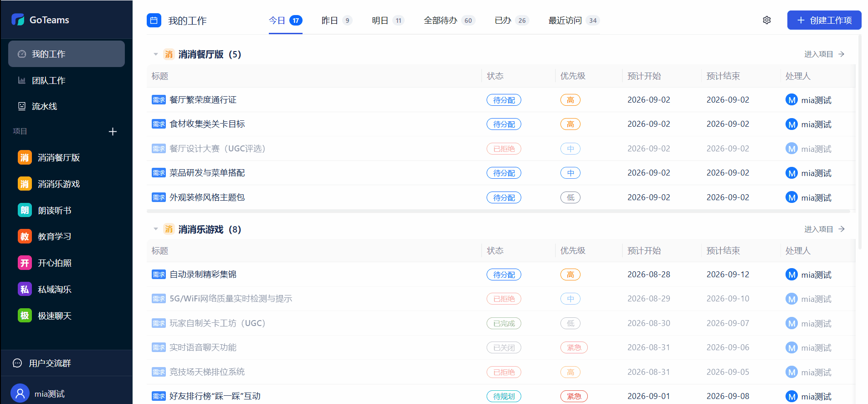The width and height of the screenshot is (868, 404).
Task: Open 团队工作 in the sidebar
Action: (x=67, y=80)
